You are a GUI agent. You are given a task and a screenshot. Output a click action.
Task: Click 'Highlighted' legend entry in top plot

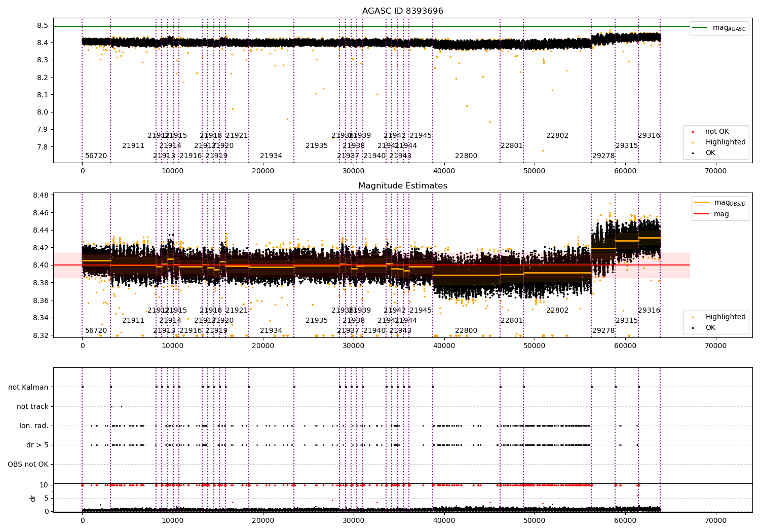(725, 142)
